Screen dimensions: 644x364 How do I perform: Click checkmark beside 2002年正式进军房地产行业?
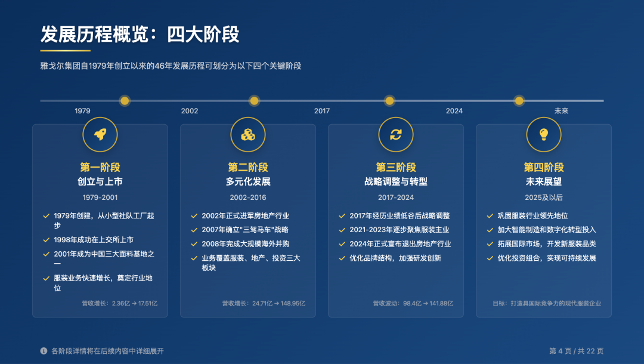[x=194, y=216]
